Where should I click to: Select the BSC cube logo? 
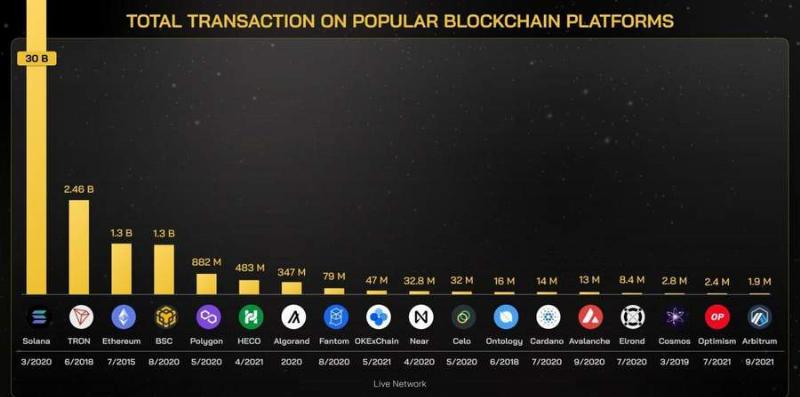[x=166, y=317]
